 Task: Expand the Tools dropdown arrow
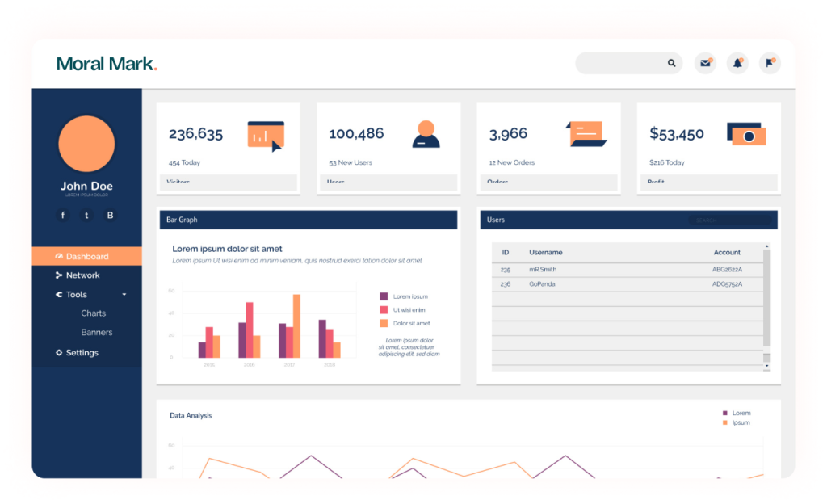pyautogui.click(x=124, y=295)
